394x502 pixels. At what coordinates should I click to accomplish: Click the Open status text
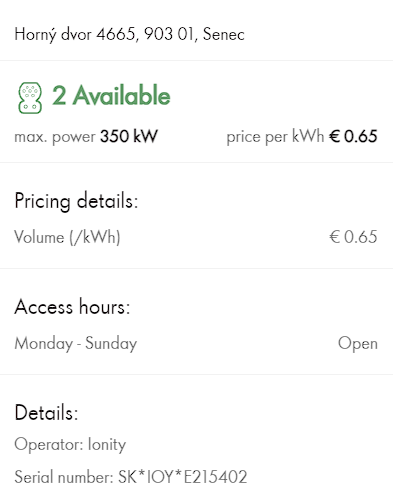[x=358, y=344]
